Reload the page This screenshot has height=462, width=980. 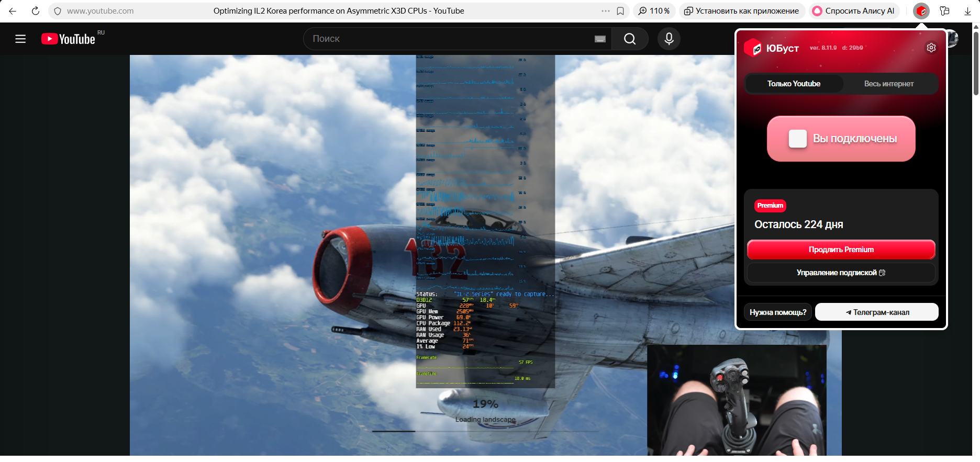(35, 11)
